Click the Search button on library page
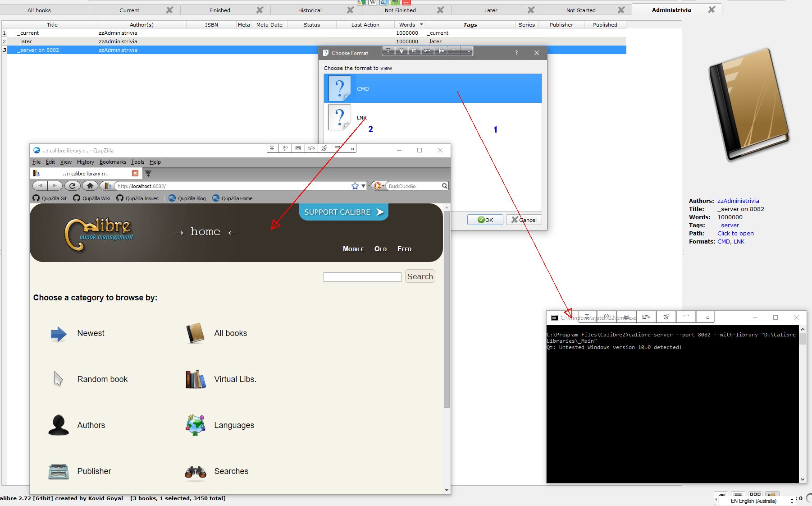The width and height of the screenshot is (812, 506). point(420,276)
